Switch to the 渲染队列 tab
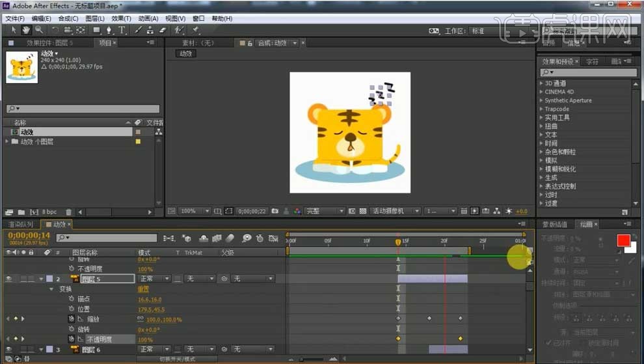Viewport: 644px width, 364px height. coord(20,225)
